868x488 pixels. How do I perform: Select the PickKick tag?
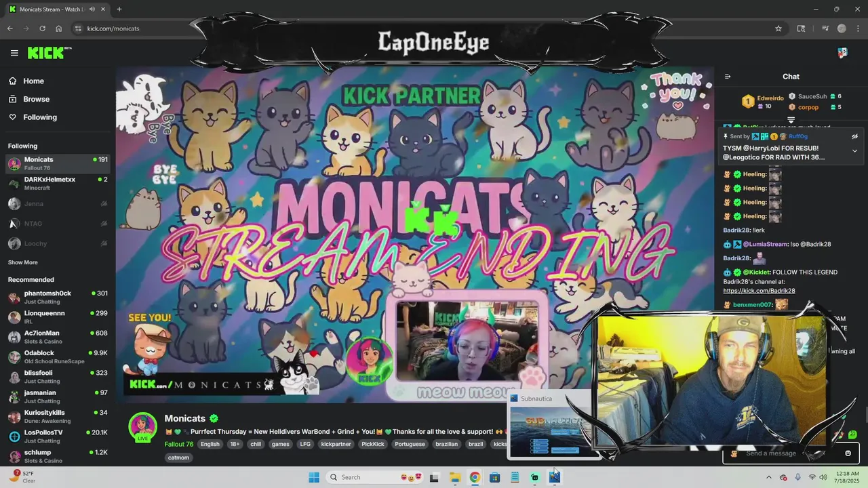click(373, 444)
